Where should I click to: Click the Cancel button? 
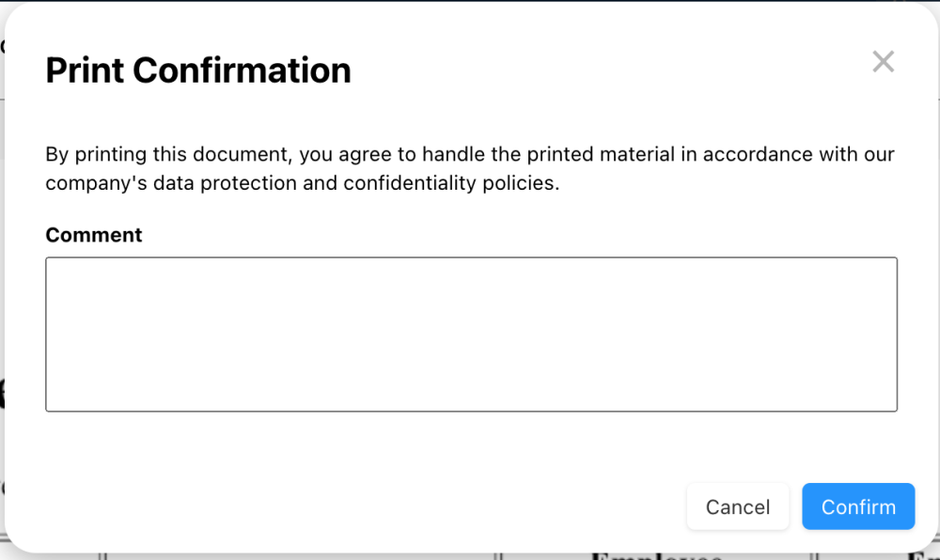[737, 506]
